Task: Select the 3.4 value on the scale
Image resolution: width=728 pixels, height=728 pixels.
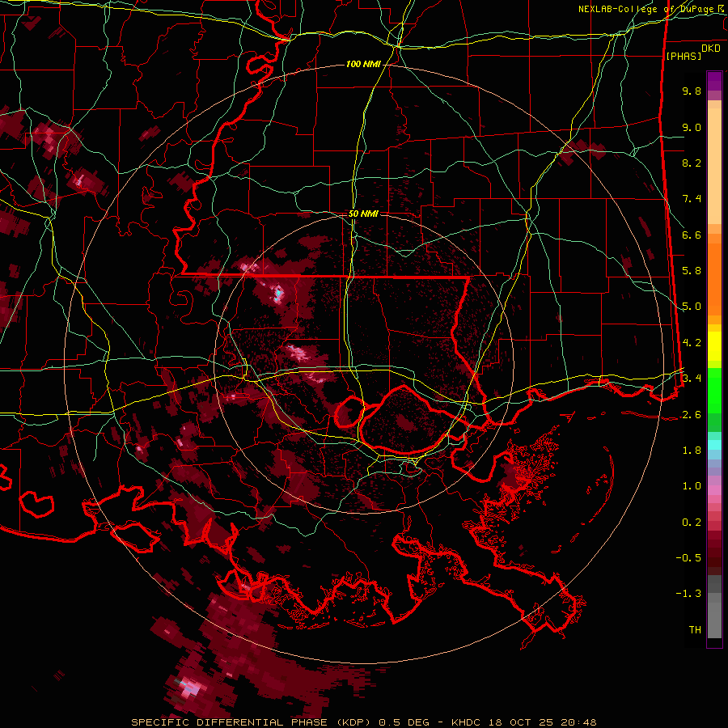Action: coord(692,379)
